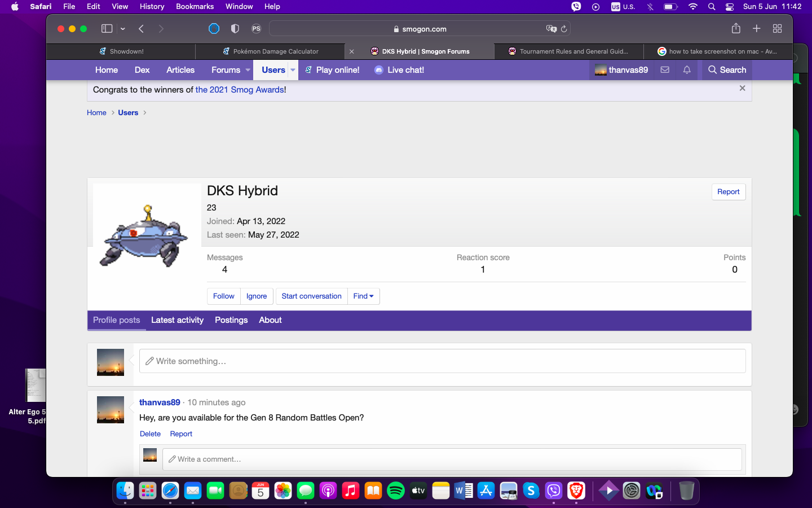The width and height of the screenshot is (812, 508).
Task: Open the Wi-Fi status icon
Action: click(x=693, y=7)
